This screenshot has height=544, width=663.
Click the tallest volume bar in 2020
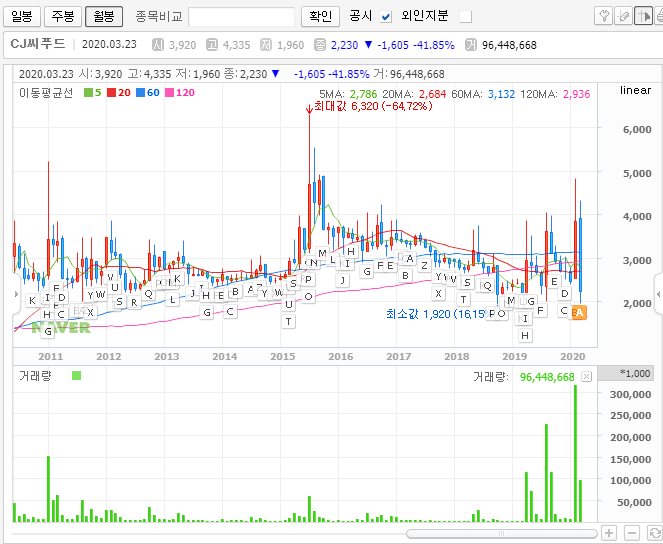point(575,454)
